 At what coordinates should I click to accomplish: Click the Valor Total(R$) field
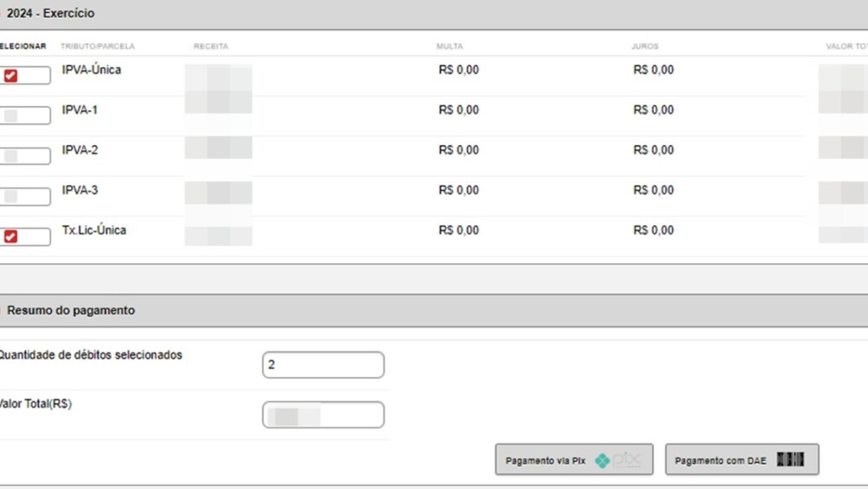(323, 415)
